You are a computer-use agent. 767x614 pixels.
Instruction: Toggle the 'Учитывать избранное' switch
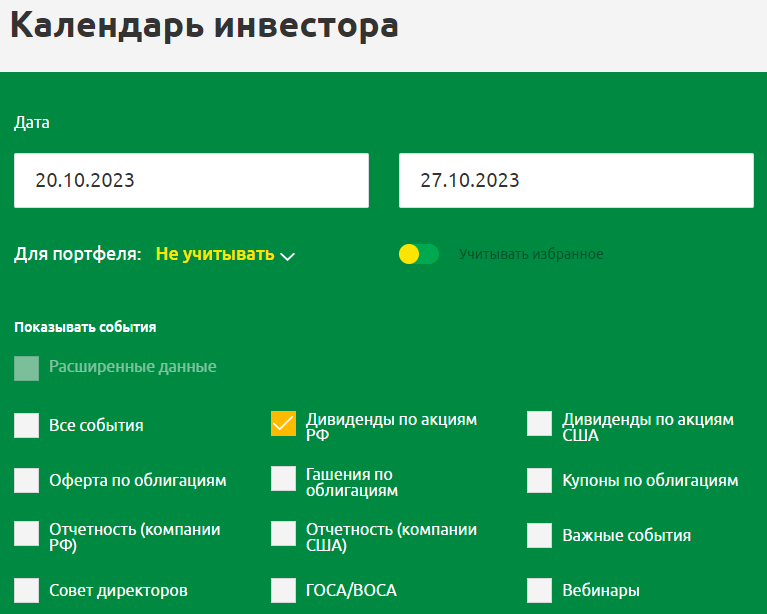[419, 254]
